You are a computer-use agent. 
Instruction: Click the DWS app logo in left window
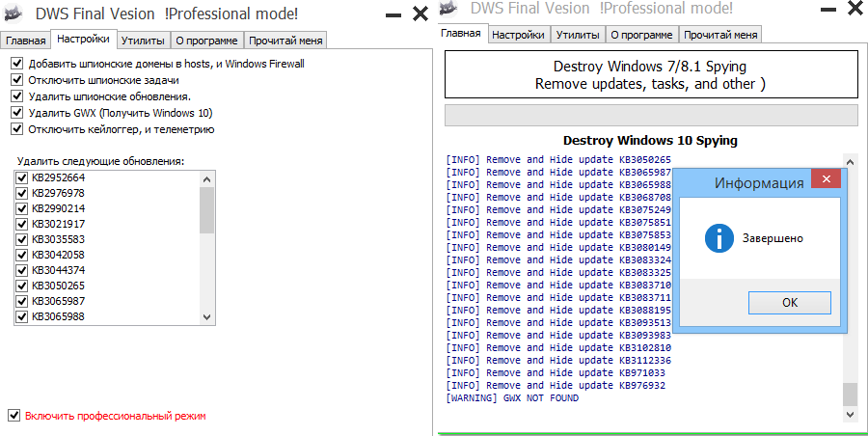tap(14, 14)
